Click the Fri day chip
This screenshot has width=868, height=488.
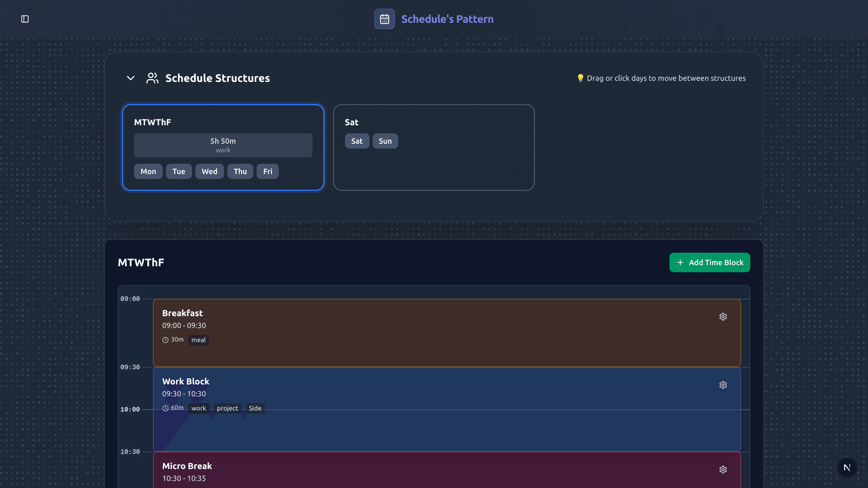click(267, 171)
